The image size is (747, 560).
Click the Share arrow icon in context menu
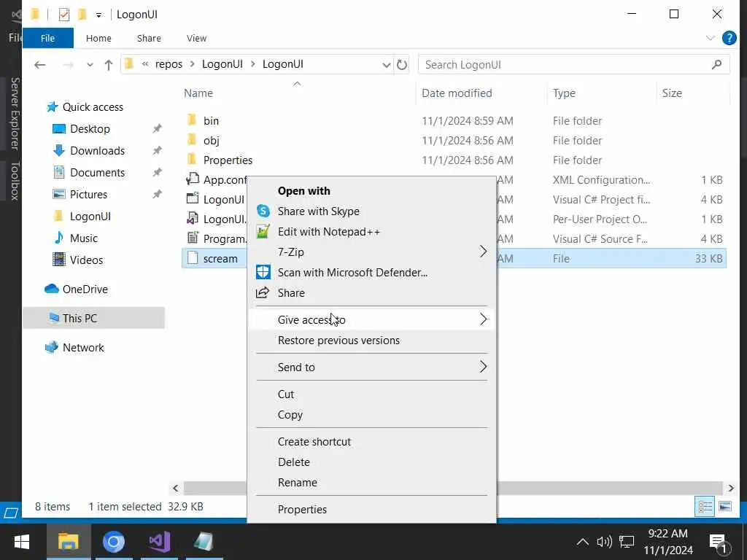[x=263, y=293]
